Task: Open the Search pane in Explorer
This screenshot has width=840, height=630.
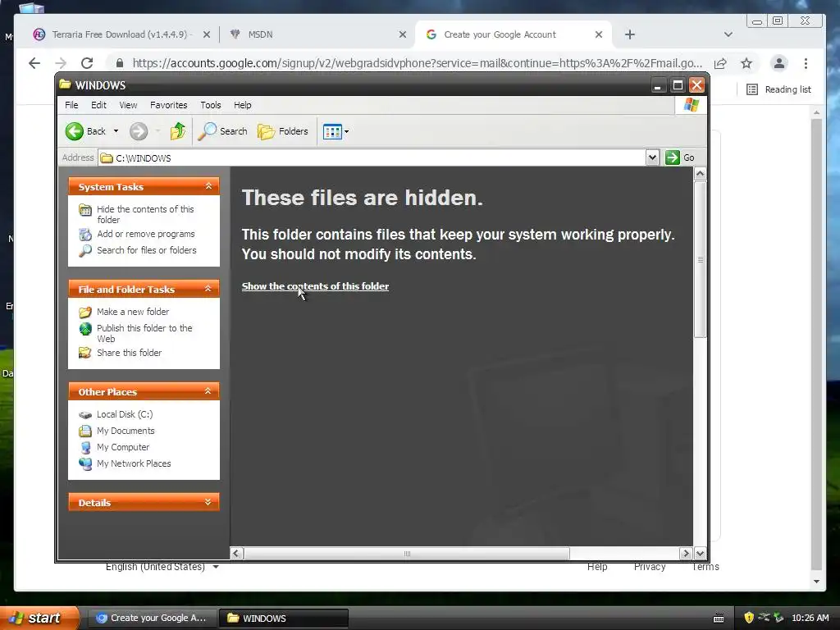Action: point(223,131)
